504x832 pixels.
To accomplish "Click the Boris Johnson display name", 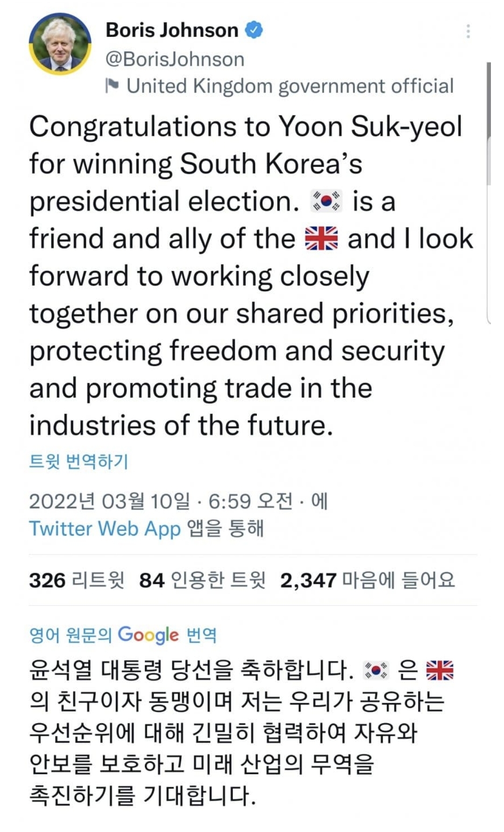I will tap(172, 30).
